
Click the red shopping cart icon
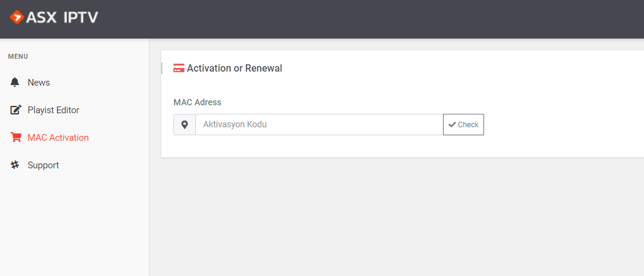15,137
